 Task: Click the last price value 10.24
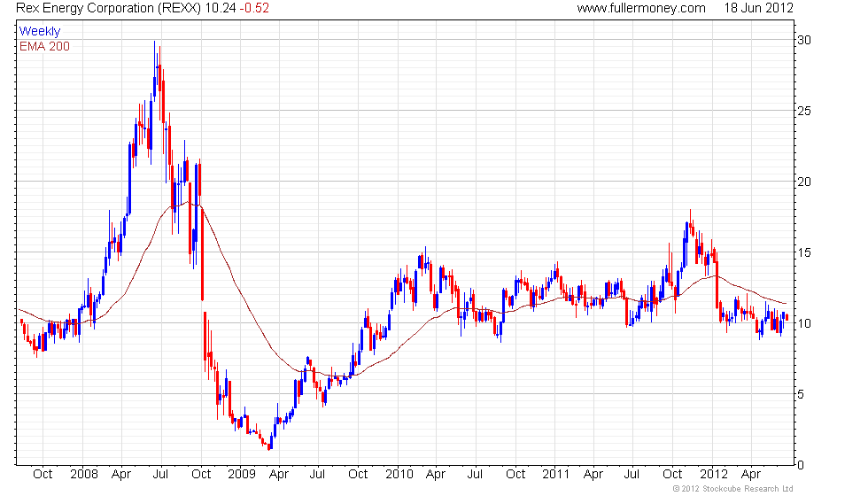pos(221,8)
